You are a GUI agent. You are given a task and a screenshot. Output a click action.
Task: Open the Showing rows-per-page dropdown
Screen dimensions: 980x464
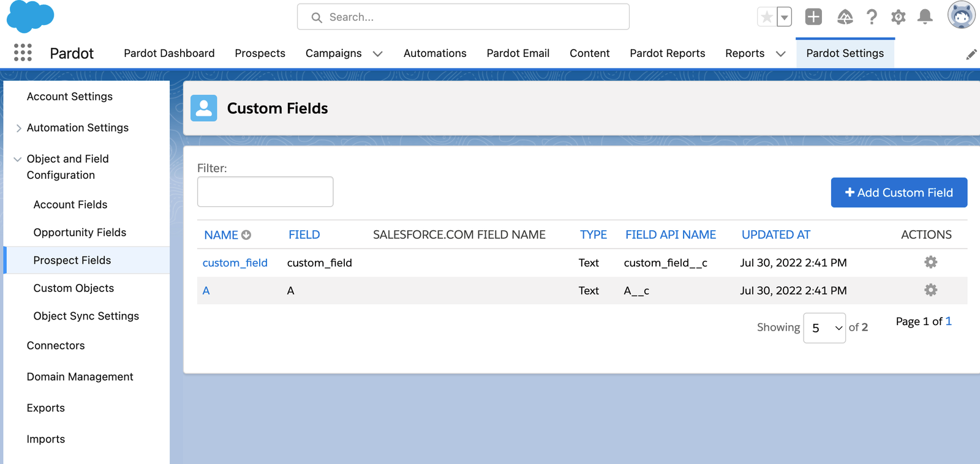pyautogui.click(x=824, y=328)
